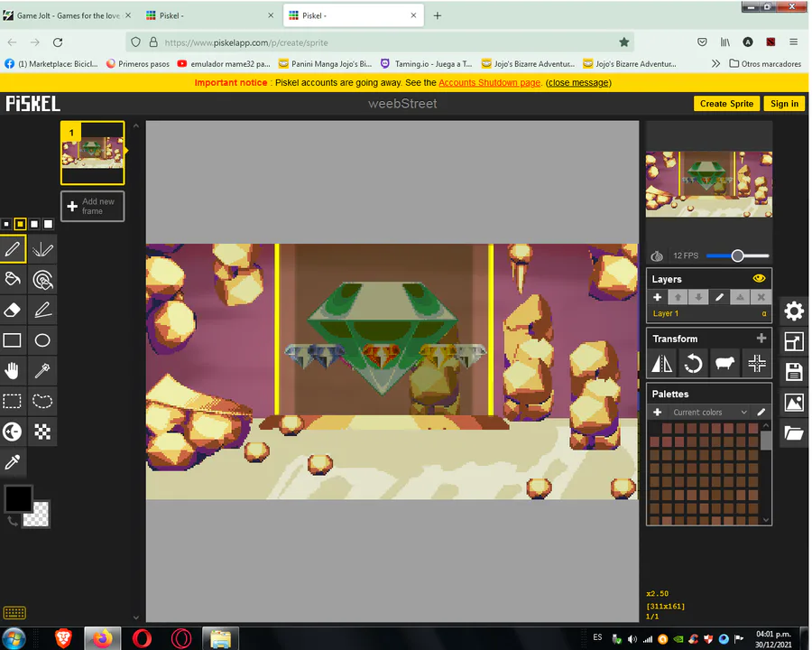Close the important notice message
Screen dimensions: 812x650
coord(578,82)
